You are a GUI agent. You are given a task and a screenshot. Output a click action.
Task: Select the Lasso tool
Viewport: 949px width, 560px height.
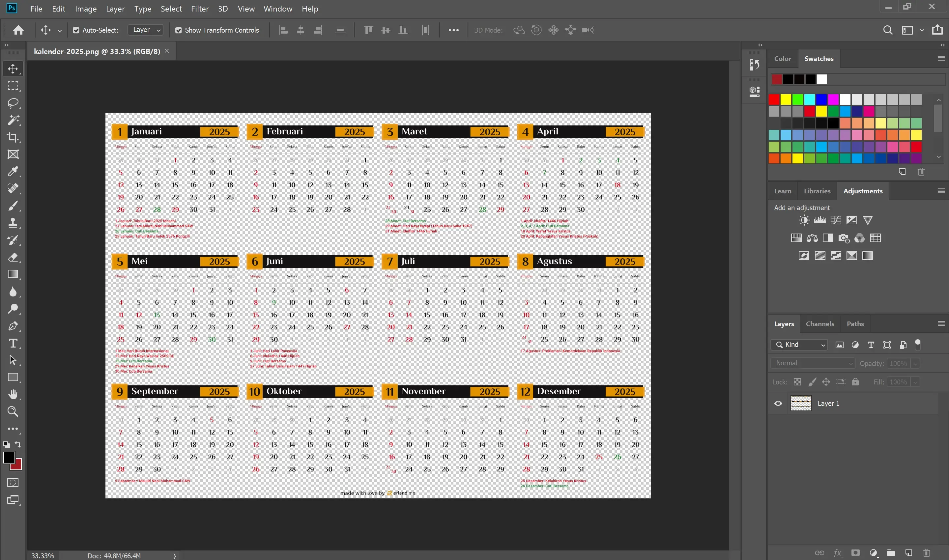point(13,103)
